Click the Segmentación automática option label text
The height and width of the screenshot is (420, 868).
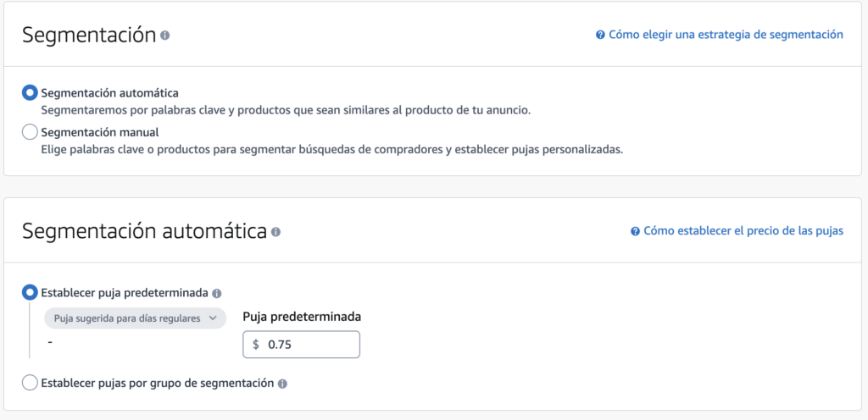[109, 93]
